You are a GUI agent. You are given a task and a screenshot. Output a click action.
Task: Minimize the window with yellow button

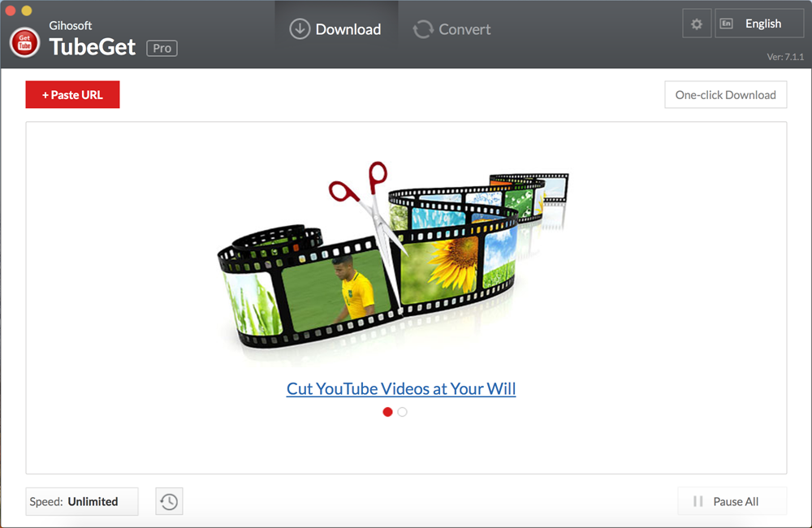click(x=27, y=11)
